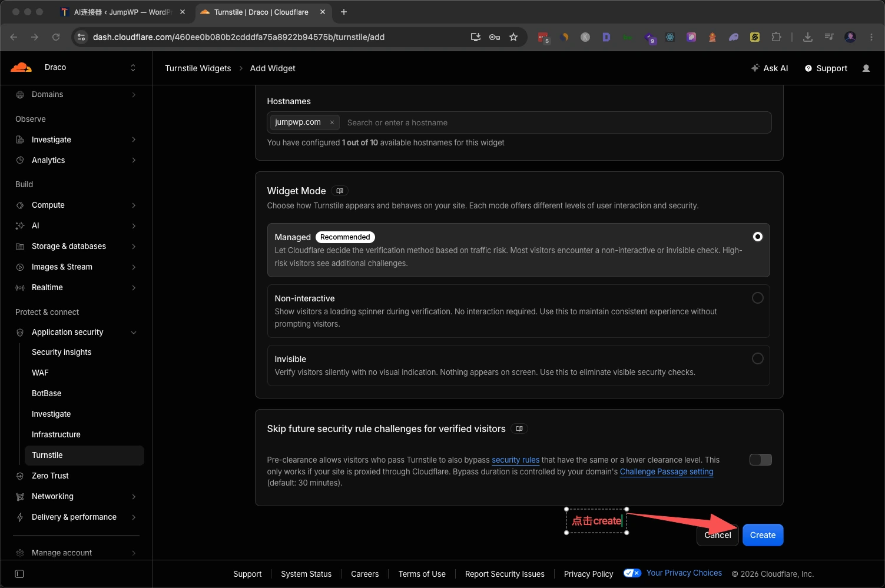Select the Non-interactive widget mode radio
Image resolution: width=885 pixels, height=588 pixels.
click(x=758, y=298)
